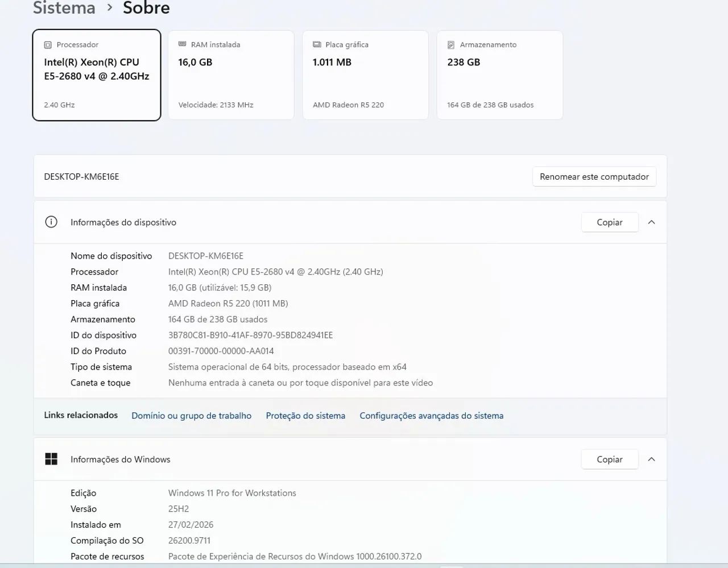Copy Windows information with Copiar button
The height and width of the screenshot is (568, 728).
click(x=610, y=459)
